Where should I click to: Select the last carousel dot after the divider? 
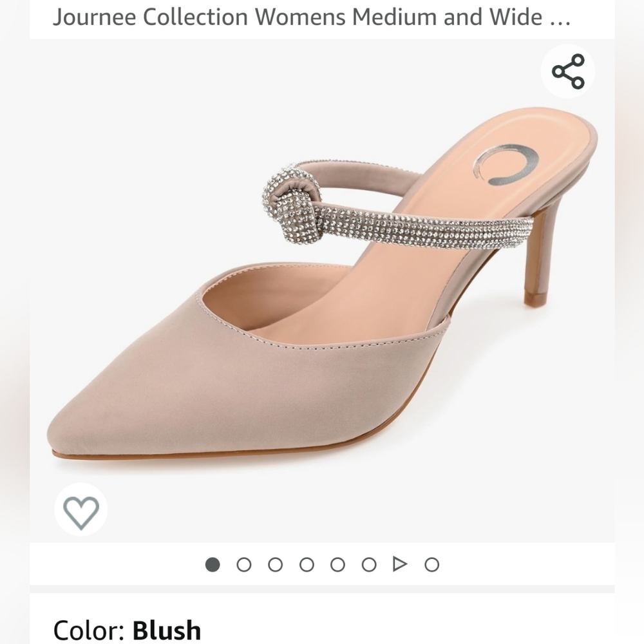[x=430, y=562]
